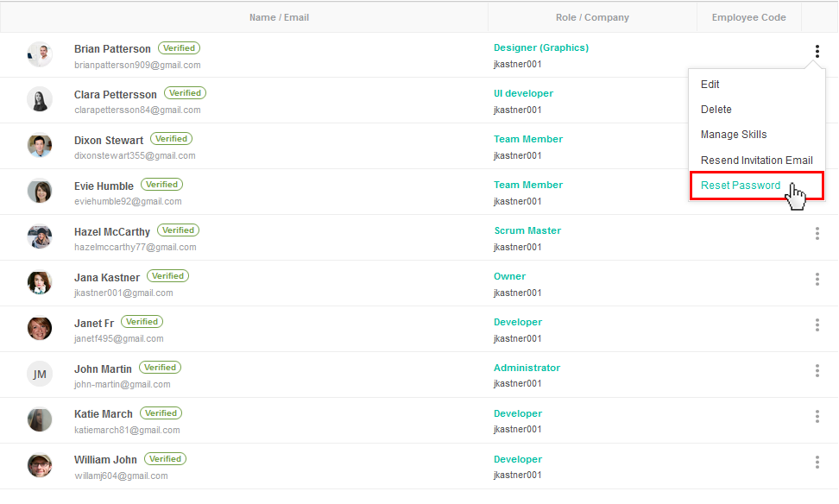Open John Martin's three-dot options menu

pyautogui.click(x=817, y=371)
